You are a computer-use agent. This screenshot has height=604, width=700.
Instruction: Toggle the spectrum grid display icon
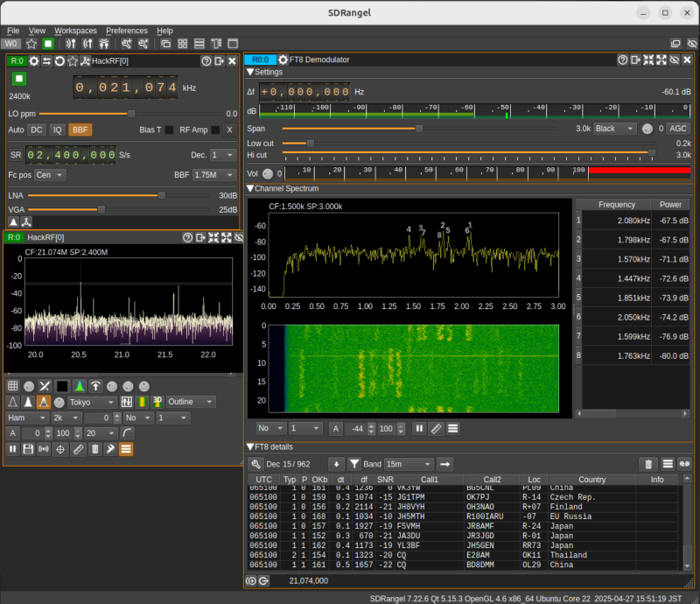13,386
